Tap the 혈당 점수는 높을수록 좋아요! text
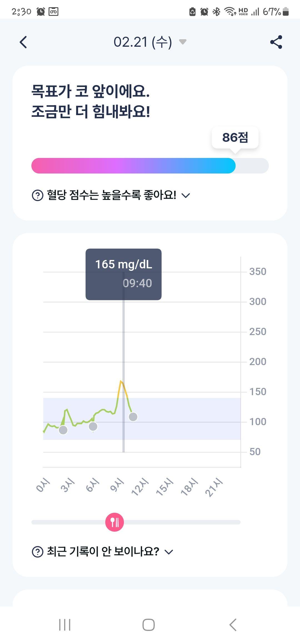Image resolution: width=300 pixels, height=644 pixels. point(111,195)
